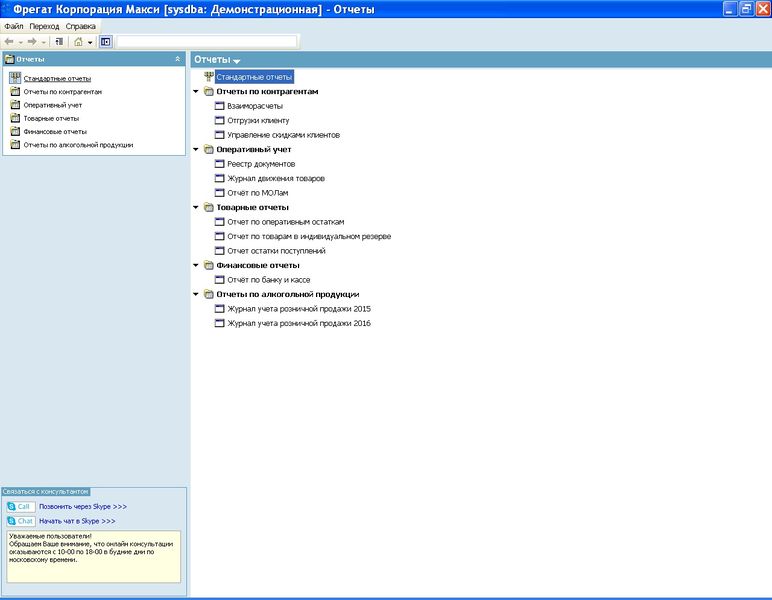This screenshot has width=772, height=600.
Task: Collapse the Отчеты sidebar panel chevron
Action: tap(177, 59)
